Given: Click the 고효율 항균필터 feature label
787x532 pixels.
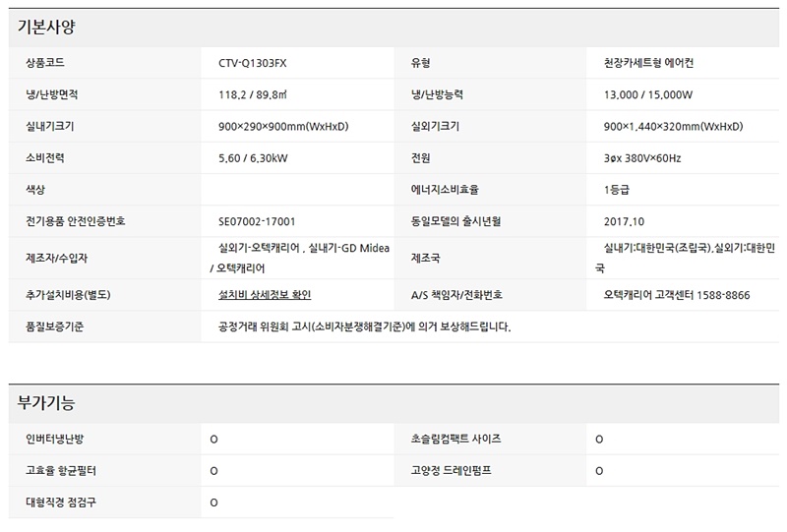Looking at the screenshot, I should pos(61,471).
